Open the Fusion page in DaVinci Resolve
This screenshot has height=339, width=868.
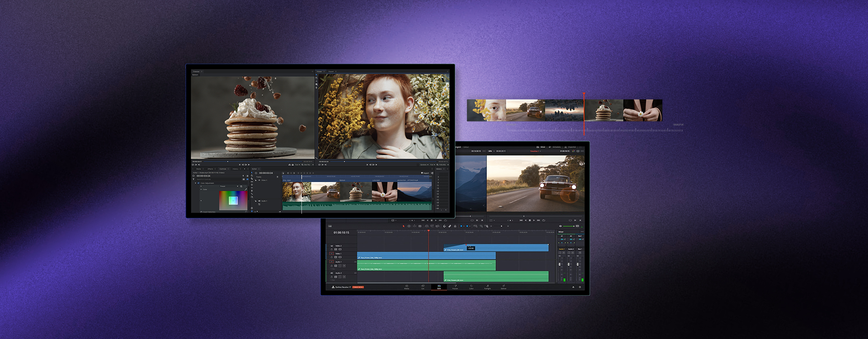coord(455,287)
